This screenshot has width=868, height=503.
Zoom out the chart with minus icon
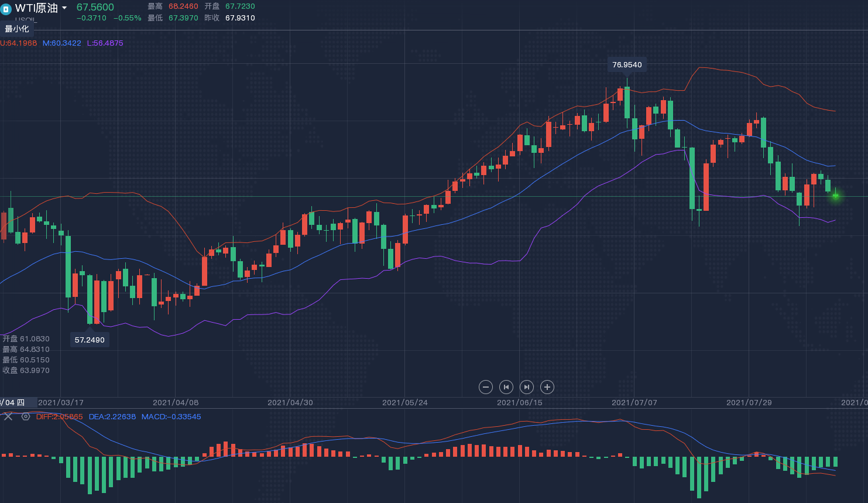485,387
